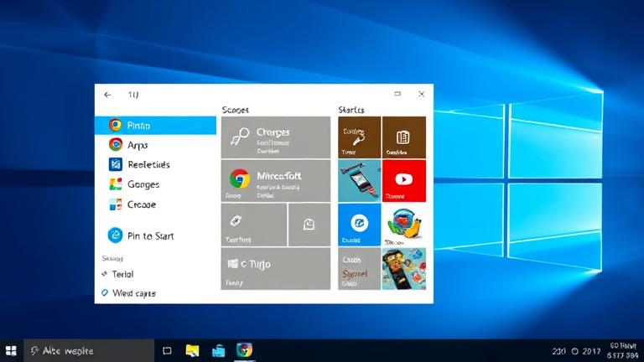Image resolution: width=644 pixels, height=362 pixels.
Task: Open the small gray tile with the clock icon
Action: point(309,225)
